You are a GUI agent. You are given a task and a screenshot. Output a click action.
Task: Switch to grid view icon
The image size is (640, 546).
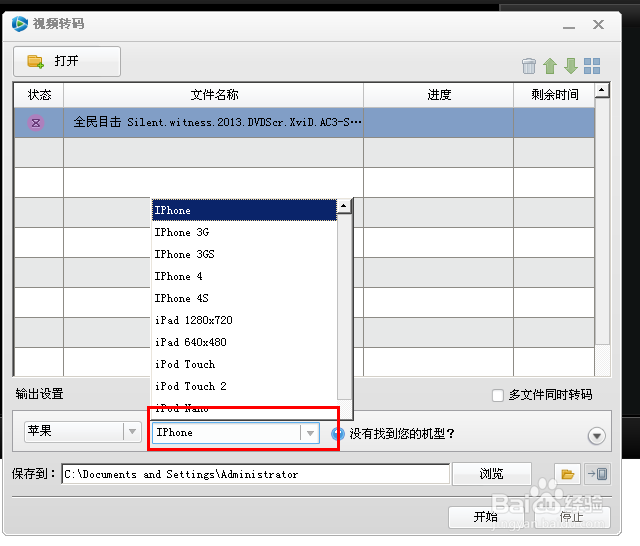pyautogui.click(x=592, y=66)
